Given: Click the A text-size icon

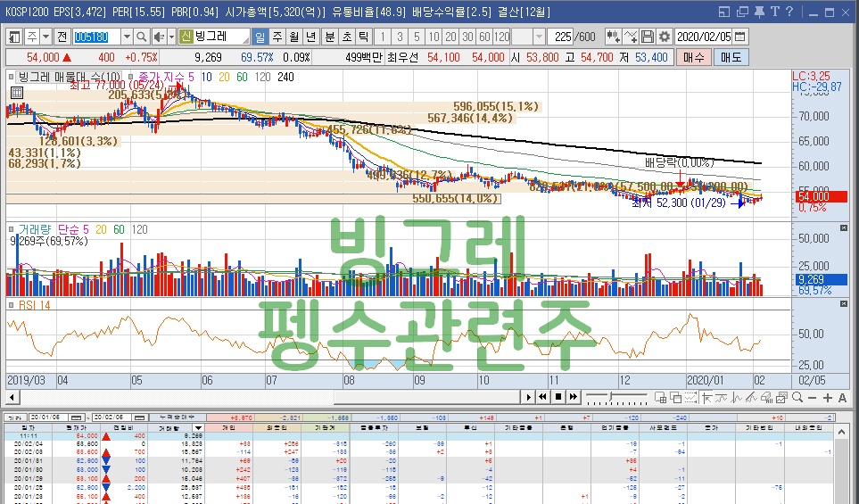Looking at the screenshot, I should 843,398.
